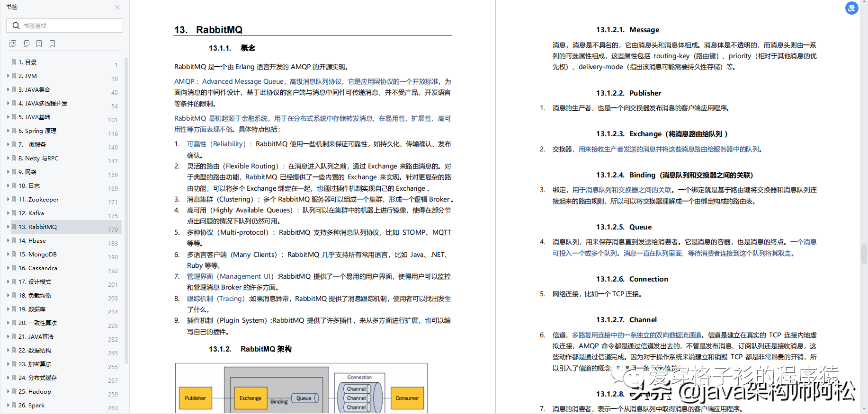The image size is (868, 414).
Task: Select the 15. MongoDB bookmark
Action: (37, 254)
